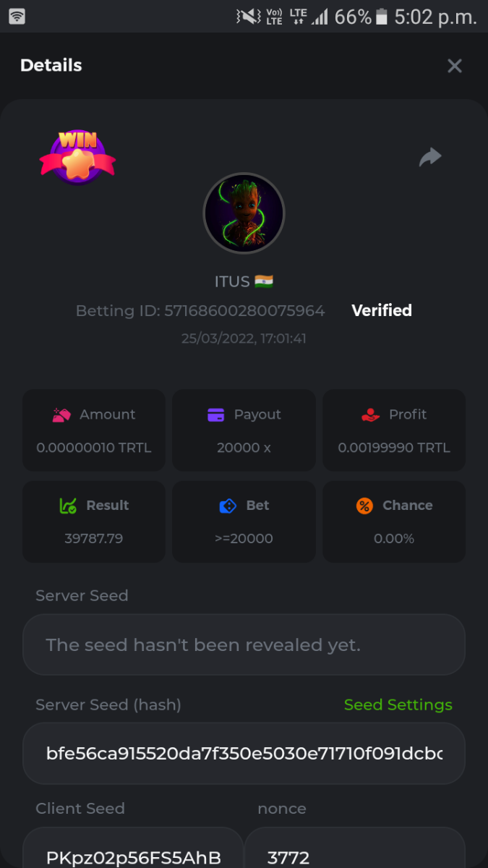Tap the purple Payout wallet icon
This screenshot has width=488, height=868.
(x=215, y=415)
